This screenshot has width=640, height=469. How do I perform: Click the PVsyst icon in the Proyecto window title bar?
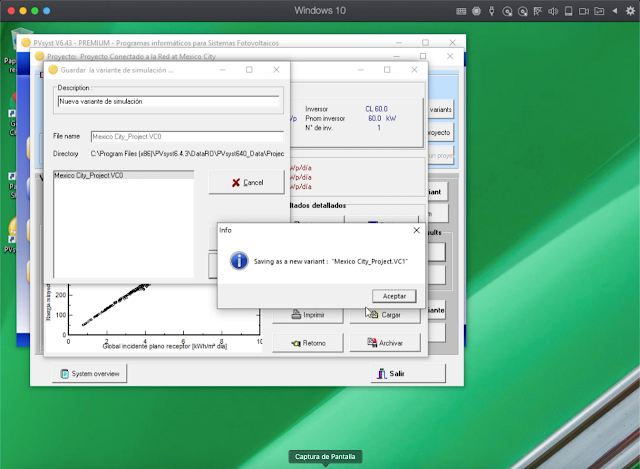[40, 56]
